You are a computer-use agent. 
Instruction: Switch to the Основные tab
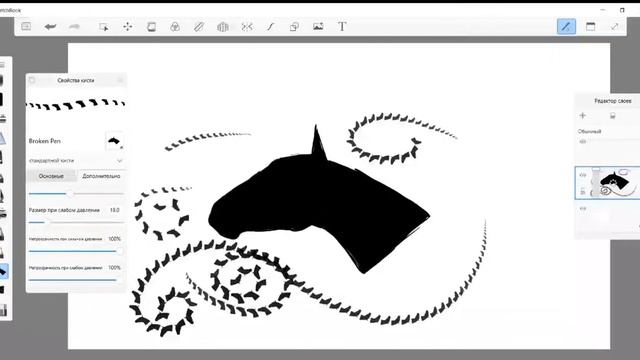(51, 176)
